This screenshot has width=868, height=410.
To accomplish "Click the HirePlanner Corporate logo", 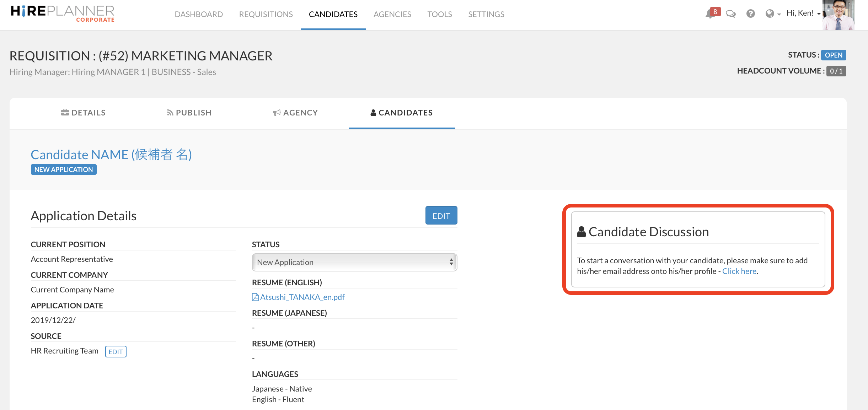I will click(63, 14).
